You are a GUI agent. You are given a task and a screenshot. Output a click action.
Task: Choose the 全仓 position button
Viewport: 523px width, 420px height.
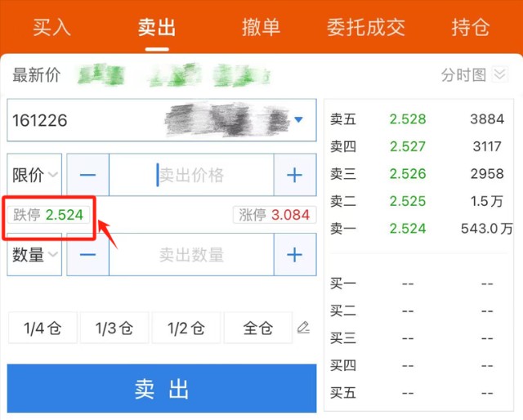point(257,328)
